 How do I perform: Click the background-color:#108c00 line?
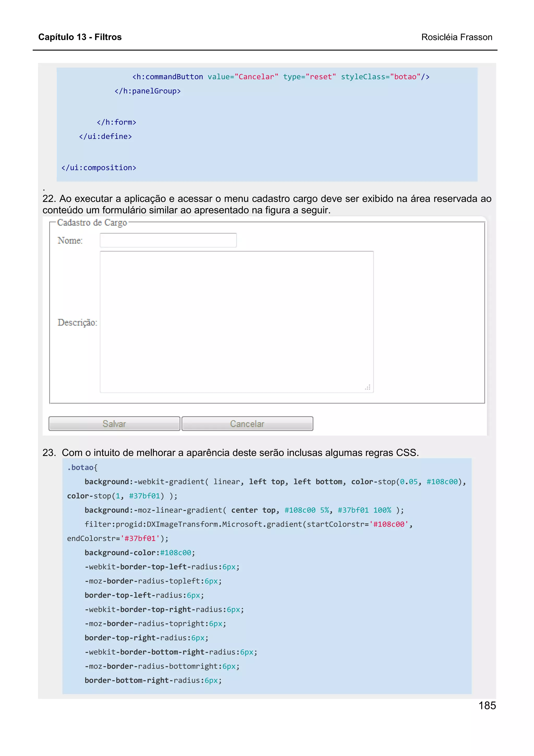tap(140, 553)
